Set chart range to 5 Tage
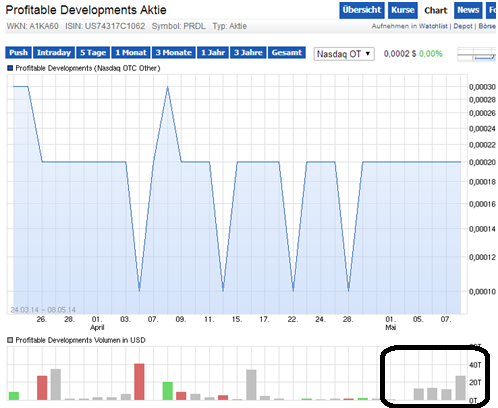498x408 pixels. click(x=93, y=53)
